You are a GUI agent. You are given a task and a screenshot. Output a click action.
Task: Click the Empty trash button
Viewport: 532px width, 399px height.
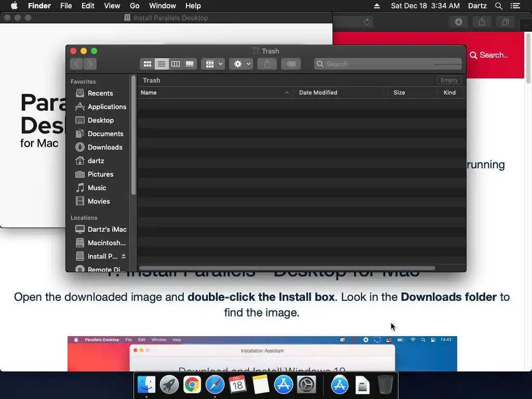(449, 80)
